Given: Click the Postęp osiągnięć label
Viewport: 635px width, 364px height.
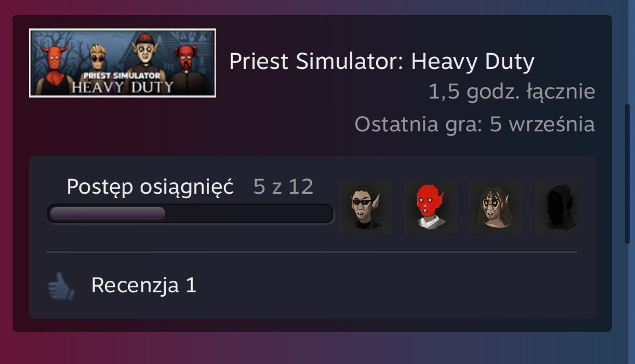Looking at the screenshot, I should [150, 187].
